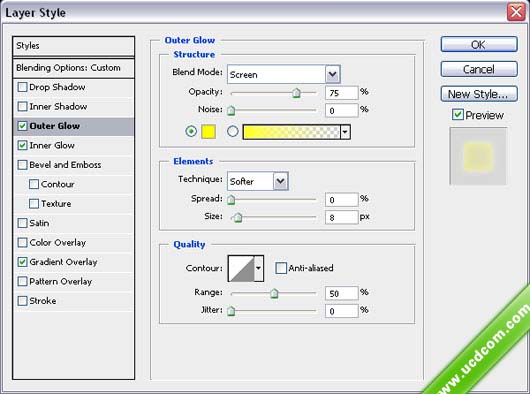530x394 pixels.
Task: Click the Opacity slider handle
Action: click(x=296, y=93)
